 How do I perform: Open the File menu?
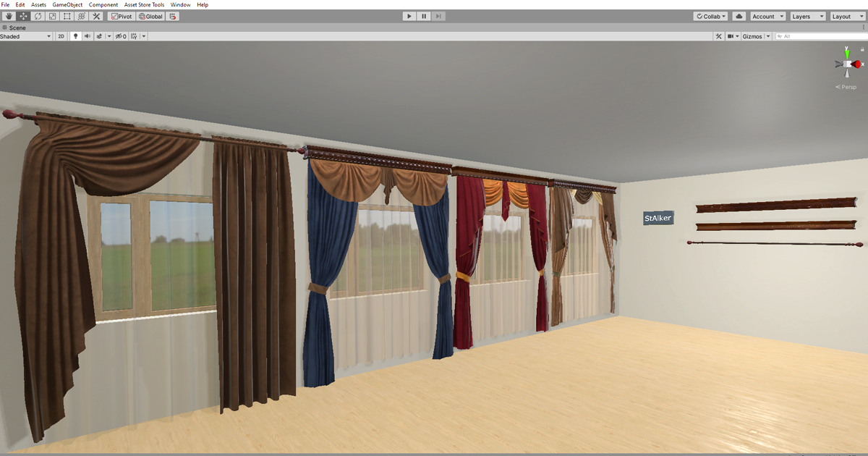[6, 4]
